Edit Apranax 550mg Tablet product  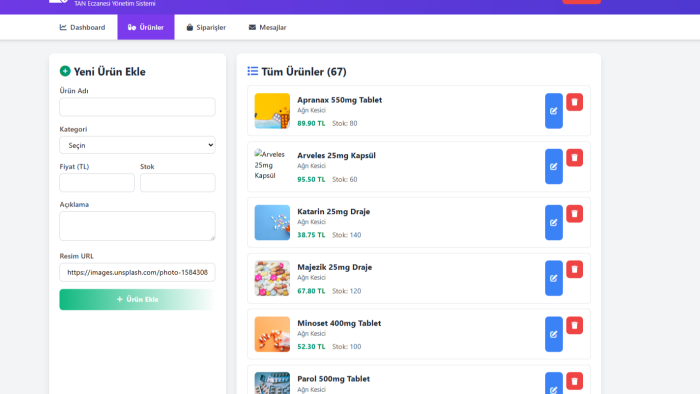tap(554, 111)
